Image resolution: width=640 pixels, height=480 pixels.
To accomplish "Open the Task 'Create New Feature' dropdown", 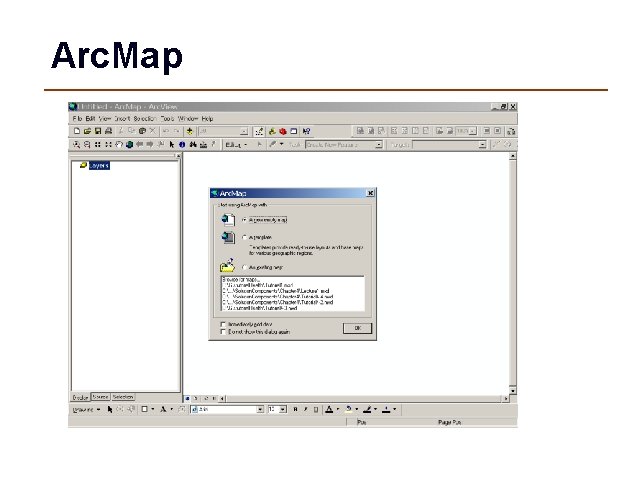I will [379, 144].
